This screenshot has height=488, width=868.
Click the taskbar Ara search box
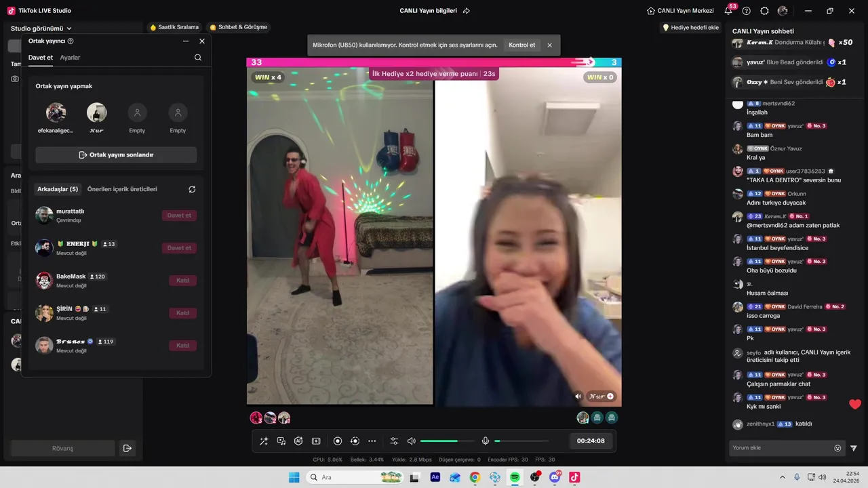tap(355, 477)
